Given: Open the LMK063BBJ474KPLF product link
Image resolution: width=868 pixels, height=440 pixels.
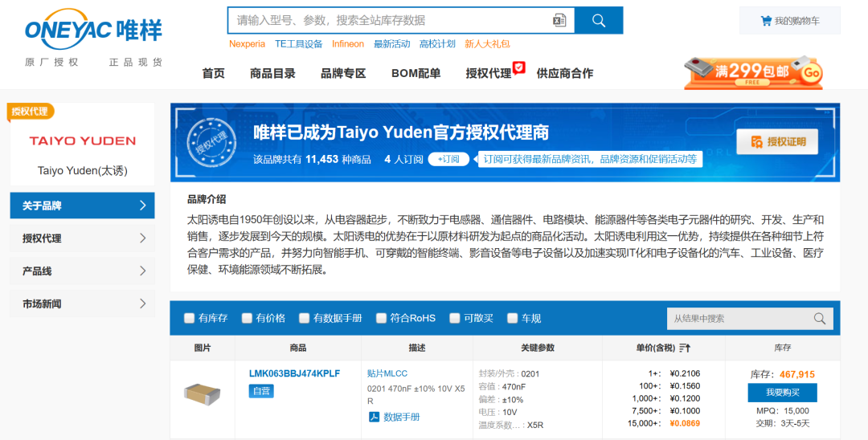Looking at the screenshot, I should pyautogui.click(x=294, y=374).
